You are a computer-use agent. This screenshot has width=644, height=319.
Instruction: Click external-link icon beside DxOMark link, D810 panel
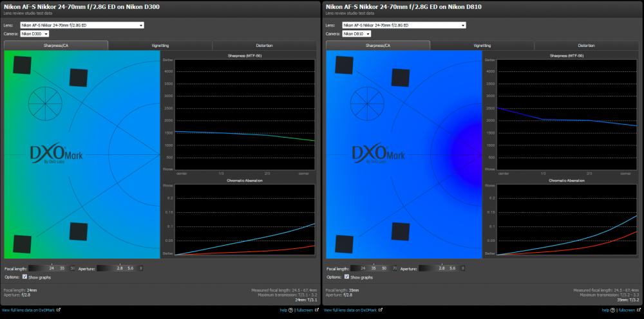(x=381, y=310)
